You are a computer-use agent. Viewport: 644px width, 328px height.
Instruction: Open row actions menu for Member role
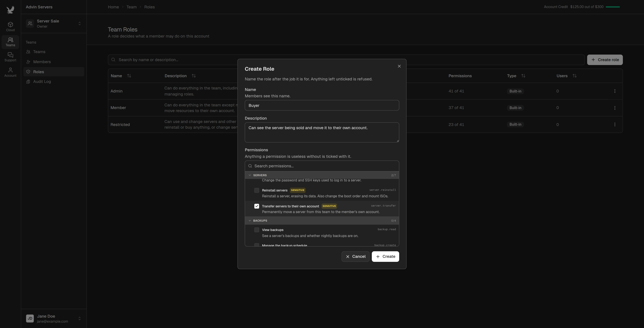(615, 108)
